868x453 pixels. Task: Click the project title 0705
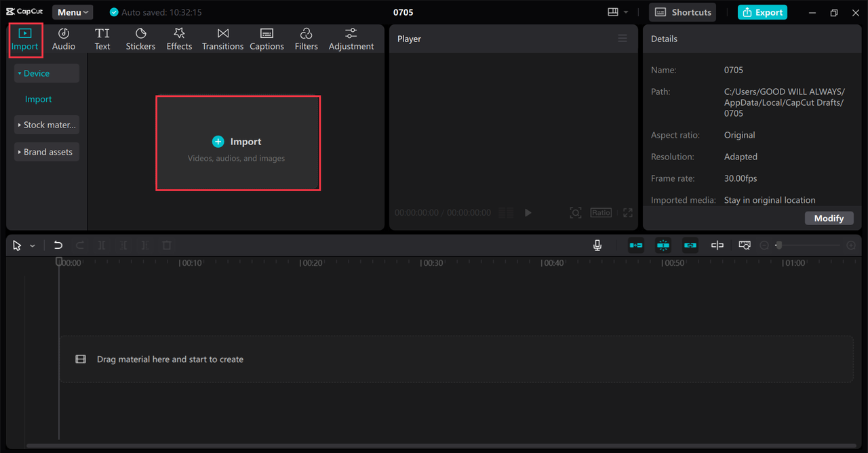click(x=403, y=12)
